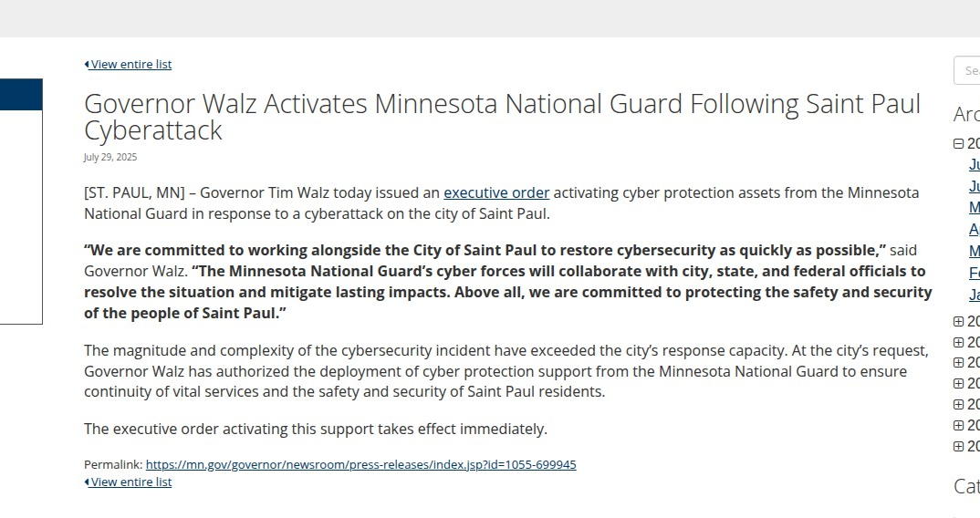This screenshot has height=518, width=980.
Task: Expand the first collapsed archive year
Action: 958,321
